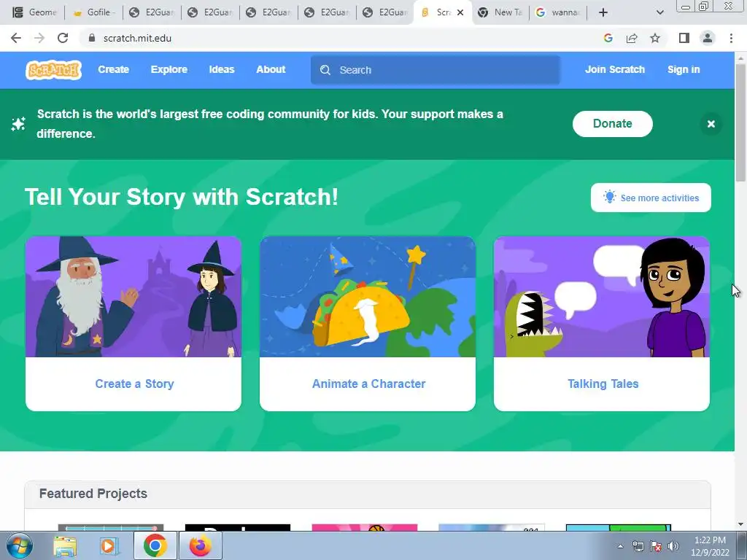Go back with browser back arrow

click(16, 38)
